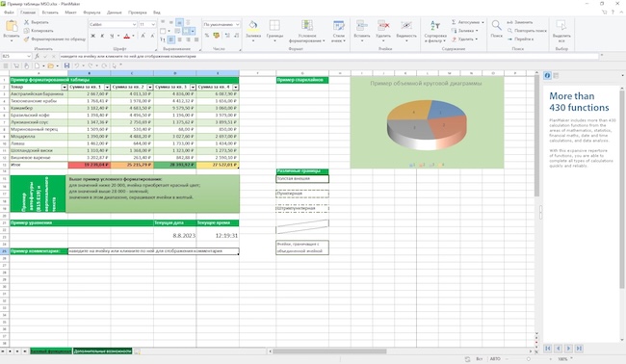Open the Сумма за кв. 1 filter dropdown
The height and width of the screenshot is (364, 626).
point(107,87)
